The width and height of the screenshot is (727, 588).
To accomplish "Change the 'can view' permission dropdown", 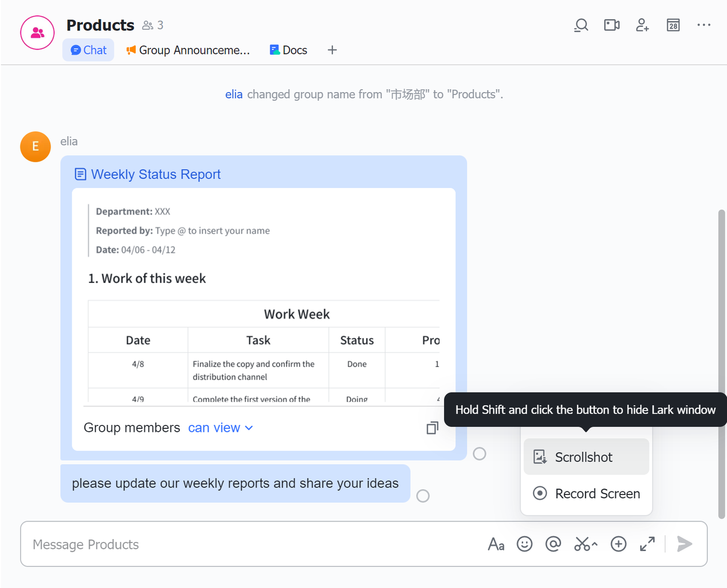I will coord(220,428).
